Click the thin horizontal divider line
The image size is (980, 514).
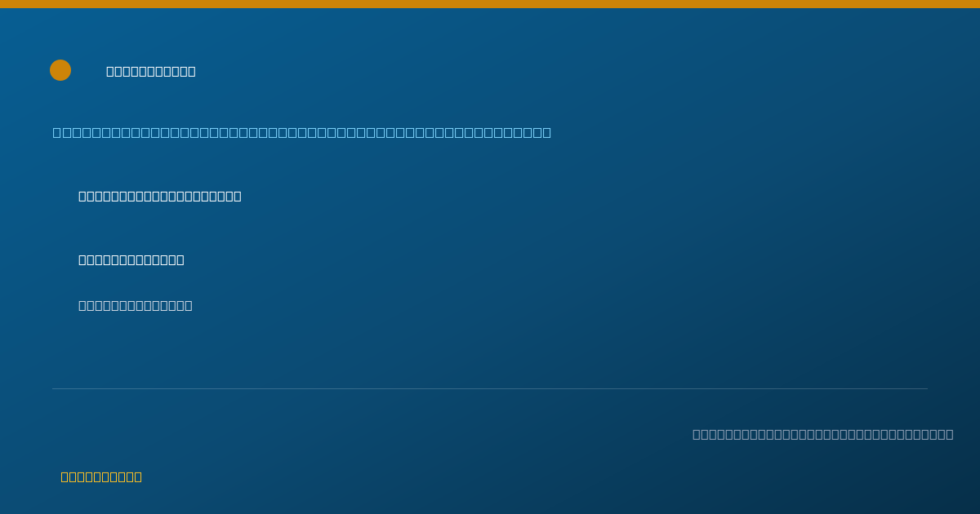[x=490, y=388]
